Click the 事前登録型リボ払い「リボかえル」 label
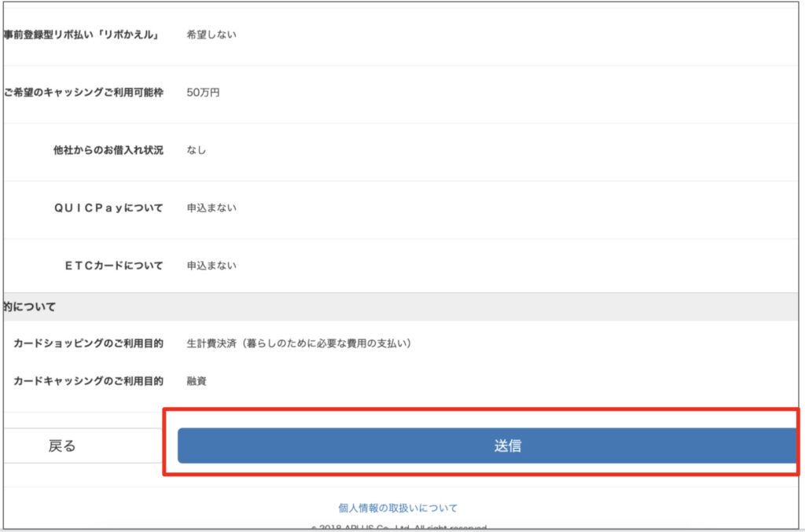The height and width of the screenshot is (532, 805). pos(82,35)
